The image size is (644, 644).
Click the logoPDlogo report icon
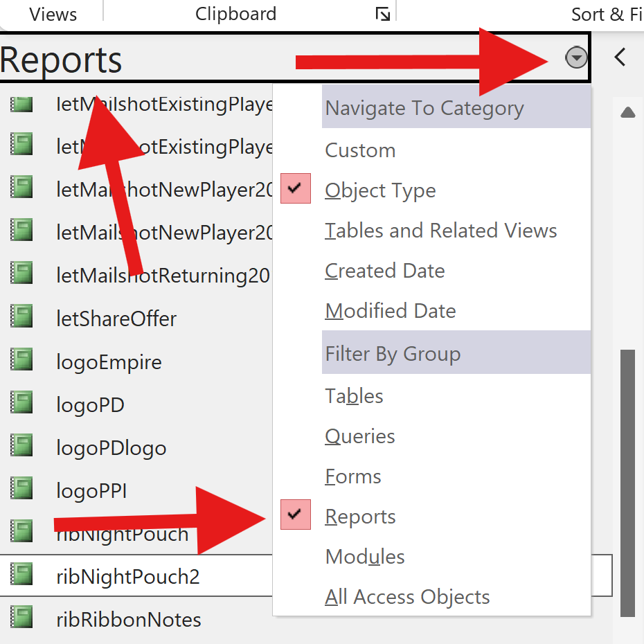point(21,447)
